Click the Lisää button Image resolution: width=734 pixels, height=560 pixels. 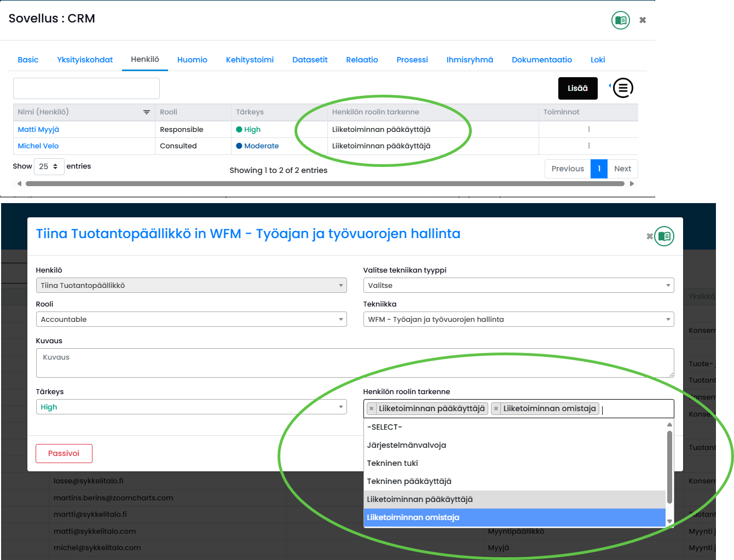click(x=577, y=88)
